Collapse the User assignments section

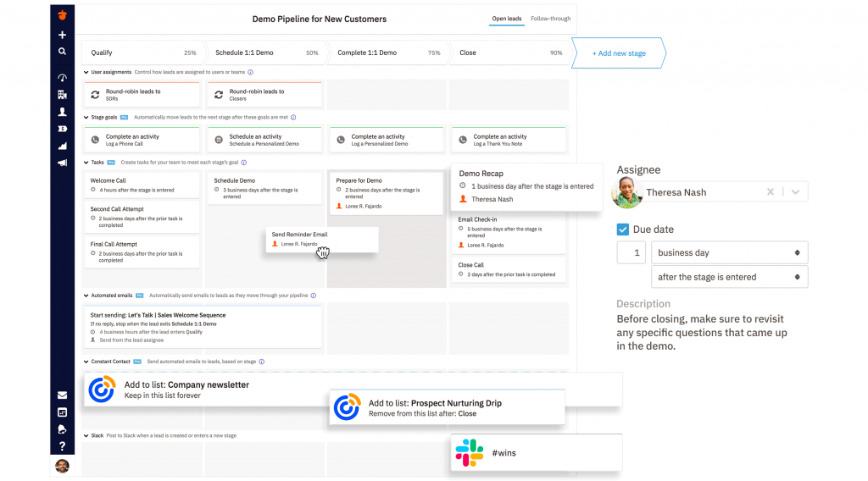coord(86,73)
